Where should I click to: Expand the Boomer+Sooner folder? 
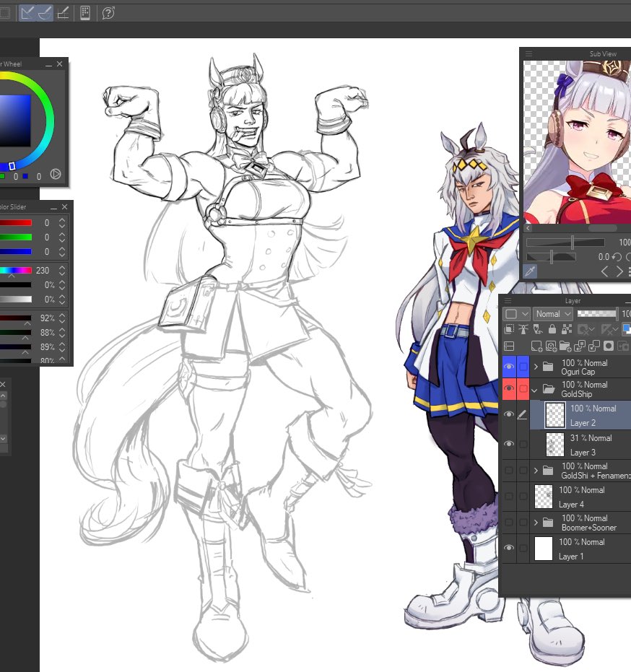click(536, 523)
